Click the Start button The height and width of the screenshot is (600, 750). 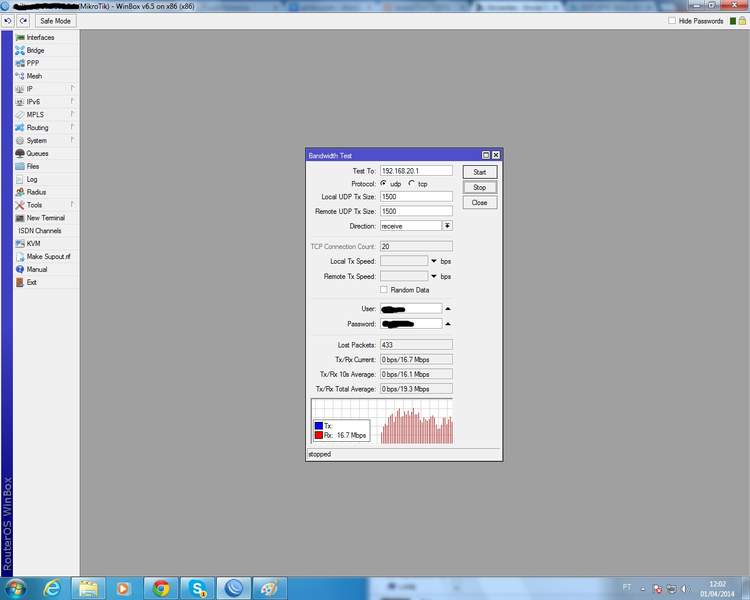click(480, 172)
